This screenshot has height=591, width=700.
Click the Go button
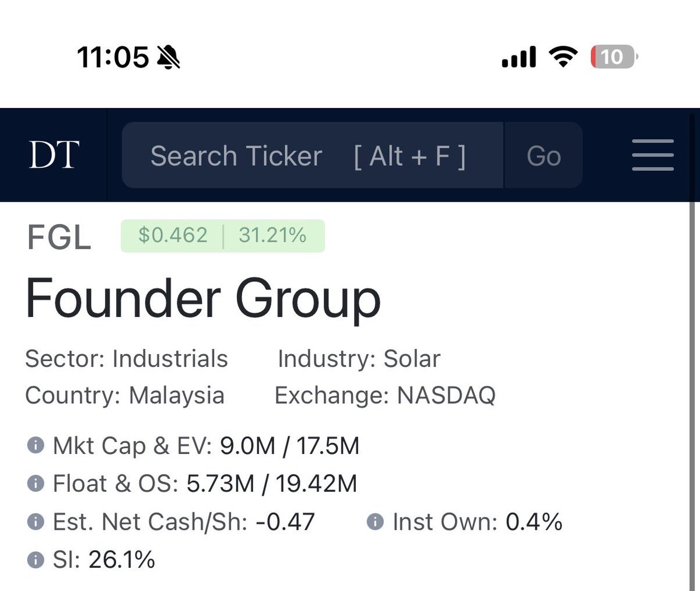[544, 155]
